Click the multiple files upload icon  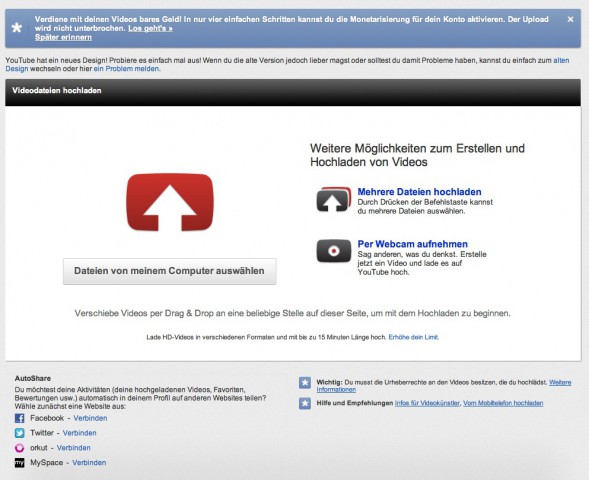tap(334, 199)
